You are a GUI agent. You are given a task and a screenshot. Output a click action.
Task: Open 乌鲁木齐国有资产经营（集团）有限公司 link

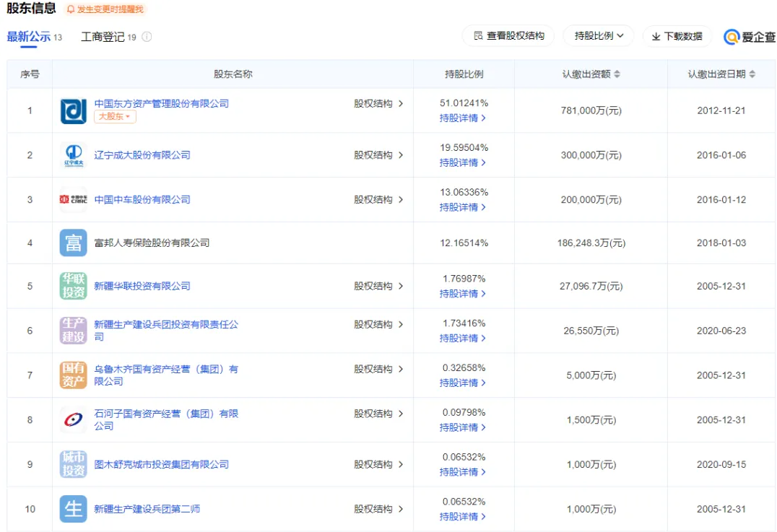click(x=167, y=375)
